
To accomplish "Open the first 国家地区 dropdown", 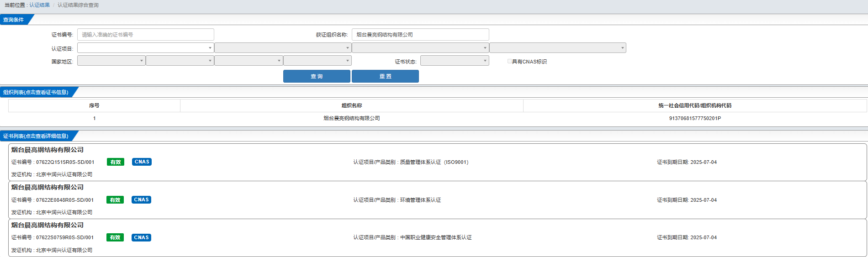I will point(111,61).
